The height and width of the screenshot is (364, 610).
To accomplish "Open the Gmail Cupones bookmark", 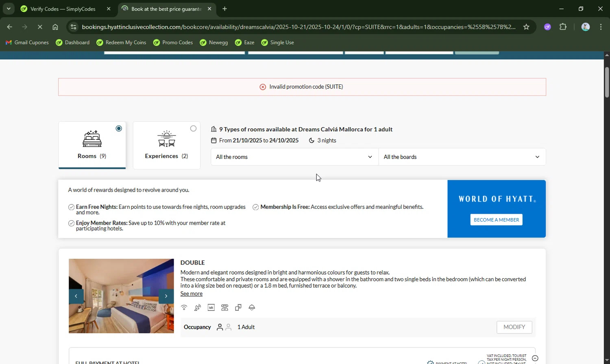I will pyautogui.click(x=27, y=43).
